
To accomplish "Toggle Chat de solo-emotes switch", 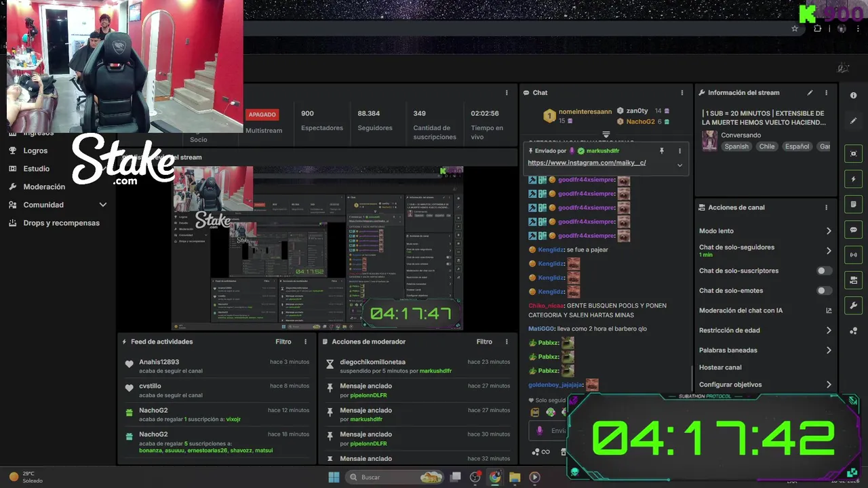I will tap(824, 291).
